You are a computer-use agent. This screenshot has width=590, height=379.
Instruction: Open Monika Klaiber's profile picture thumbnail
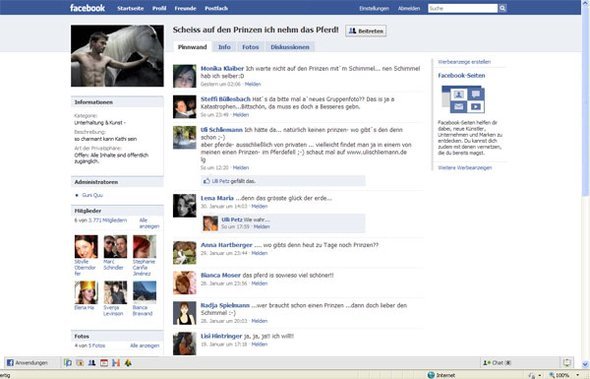(x=184, y=76)
